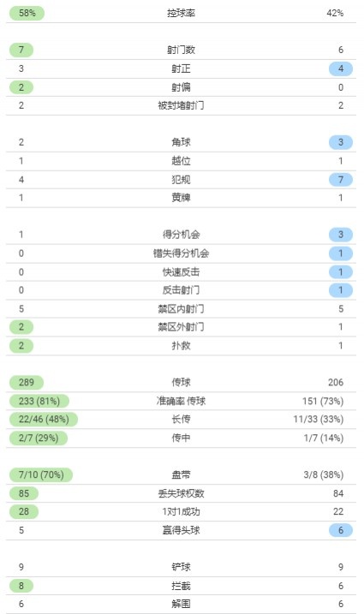Click the blue 3 badge for 得分机会
This screenshot has width=364, height=614.
click(x=341, y=235)
